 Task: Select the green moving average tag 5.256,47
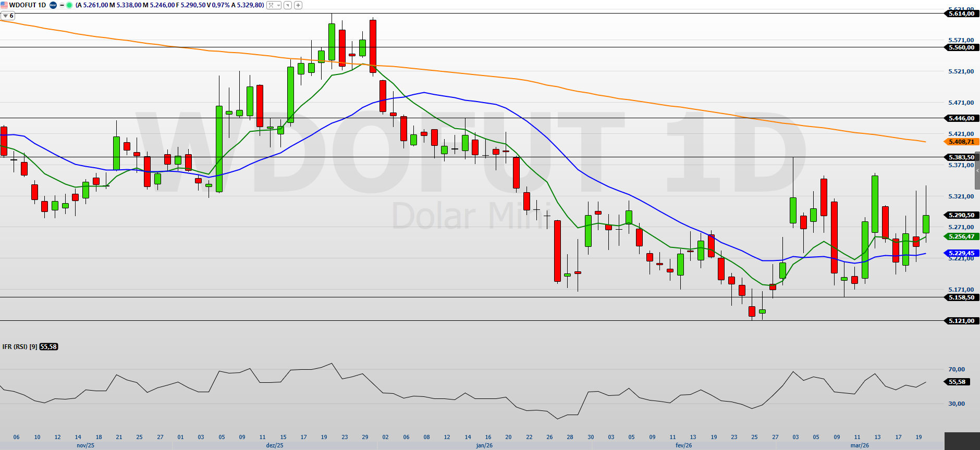click(961, 236)
